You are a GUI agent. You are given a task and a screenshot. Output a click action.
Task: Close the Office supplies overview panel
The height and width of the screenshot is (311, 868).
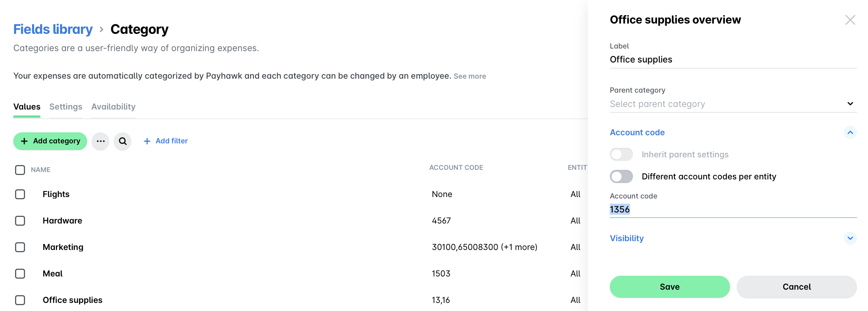point(850,20)
